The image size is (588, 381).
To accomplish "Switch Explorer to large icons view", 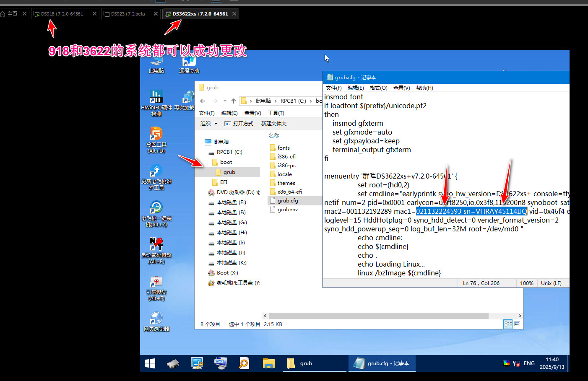I will point(517,324).
